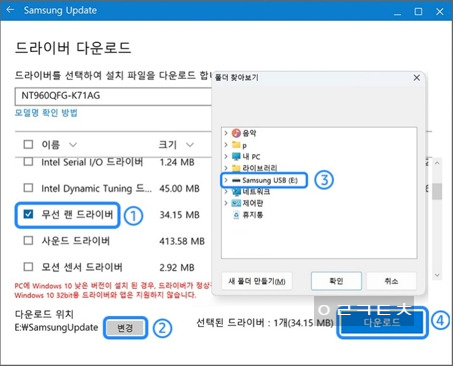Confirm folder with 확인 button

pos(336,281)
